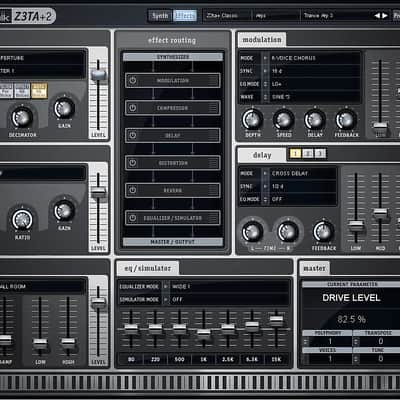Change the Transpose stepper value
400x400 pixels.
[356, 341]
